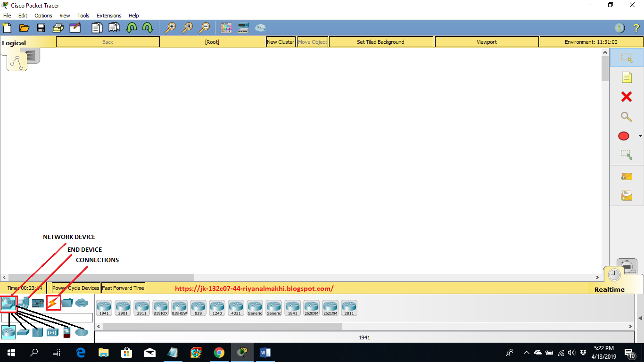Click the New Cluster button
The height and width of the screenshot is (362, 644).
[x=281, y=42]
